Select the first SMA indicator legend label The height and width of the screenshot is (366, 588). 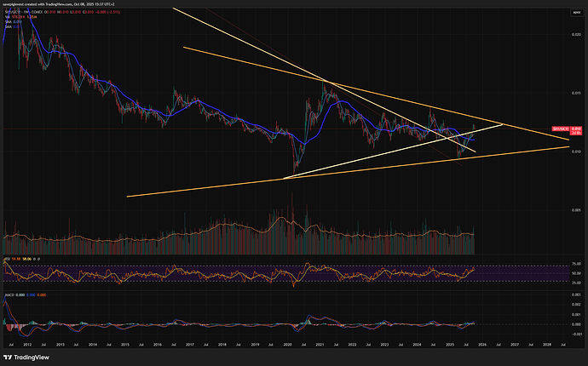[8, 22]
